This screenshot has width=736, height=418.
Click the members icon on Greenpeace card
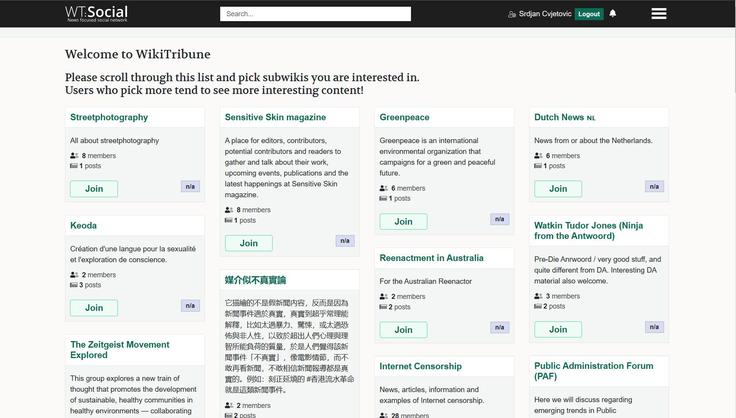[383, 188]
